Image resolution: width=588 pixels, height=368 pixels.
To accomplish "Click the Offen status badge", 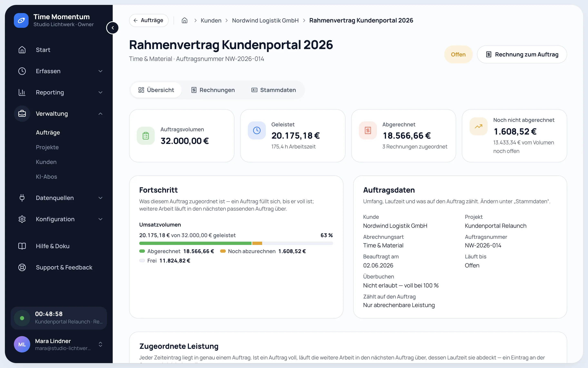I will (458, 55).
